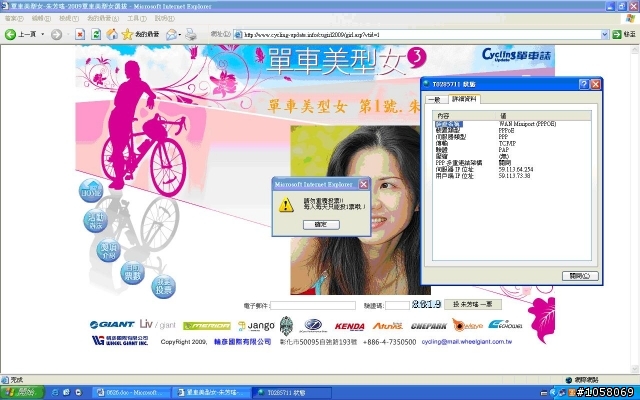
Task: Switch to the 單車美型女 IE taskbar button
Action: [211, 393]
